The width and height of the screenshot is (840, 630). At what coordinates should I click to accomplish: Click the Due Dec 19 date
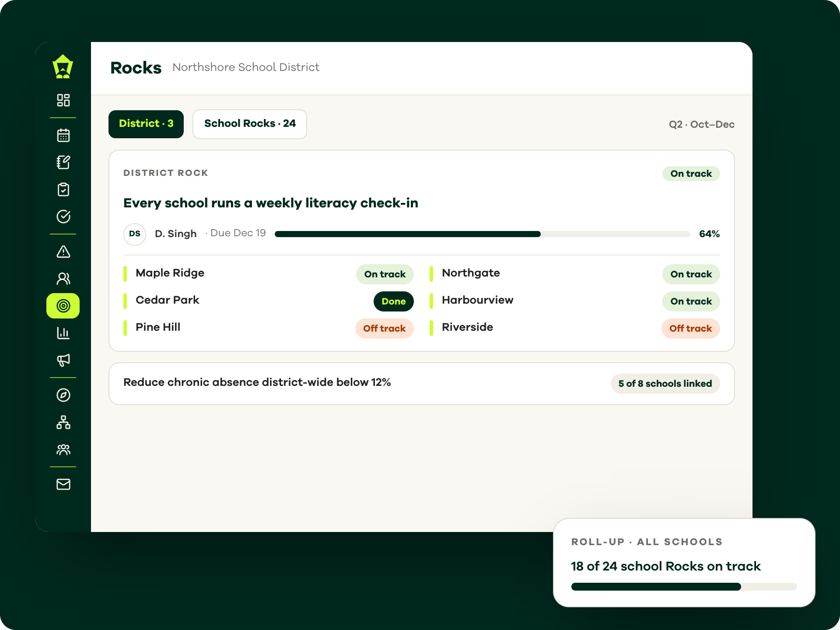tap(238, 233)
